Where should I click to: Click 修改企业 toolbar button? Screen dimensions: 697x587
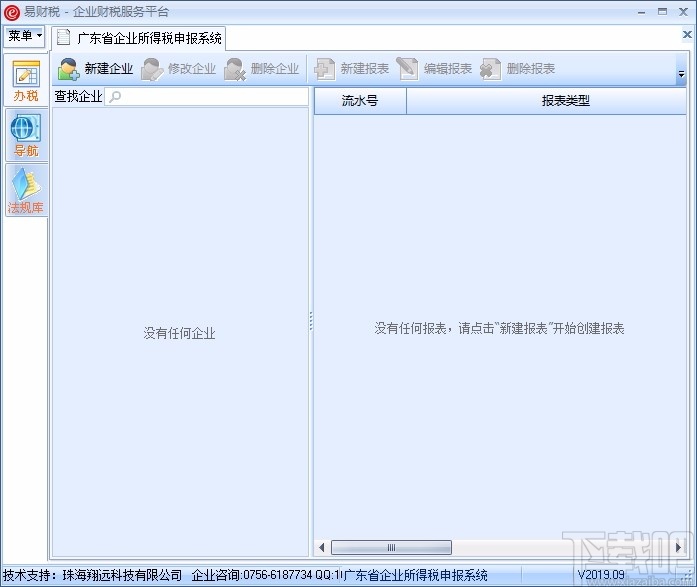(x=178, y=69)
